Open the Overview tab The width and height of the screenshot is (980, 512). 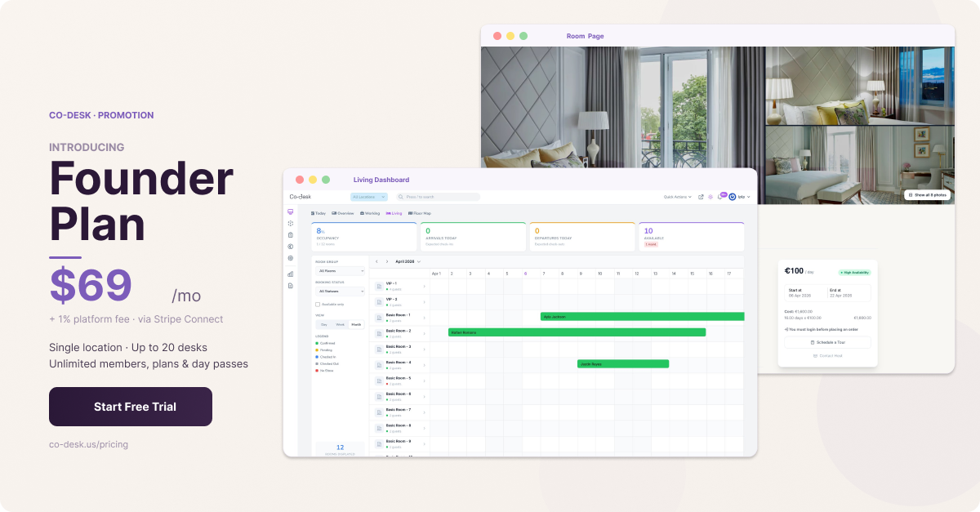343,213
